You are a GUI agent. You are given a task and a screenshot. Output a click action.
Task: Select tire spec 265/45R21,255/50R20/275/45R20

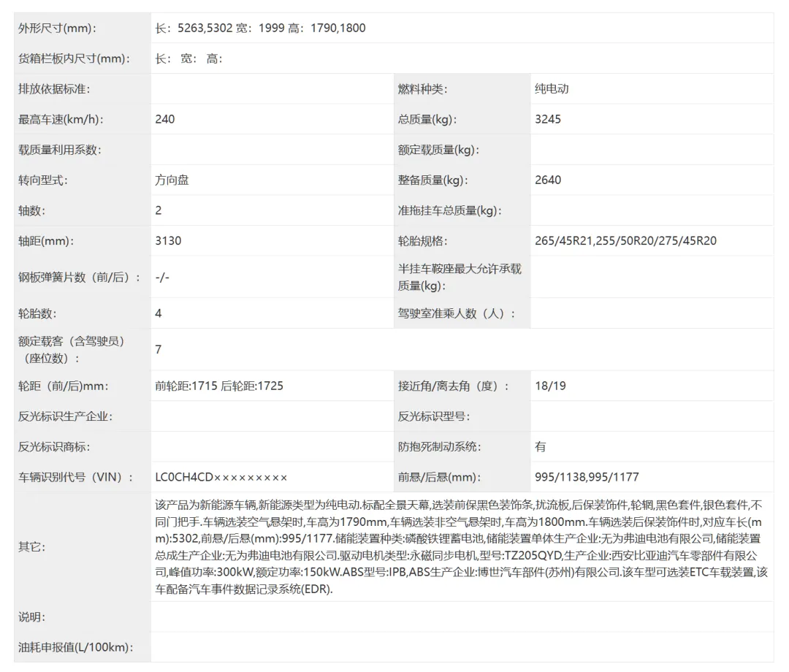625,241
